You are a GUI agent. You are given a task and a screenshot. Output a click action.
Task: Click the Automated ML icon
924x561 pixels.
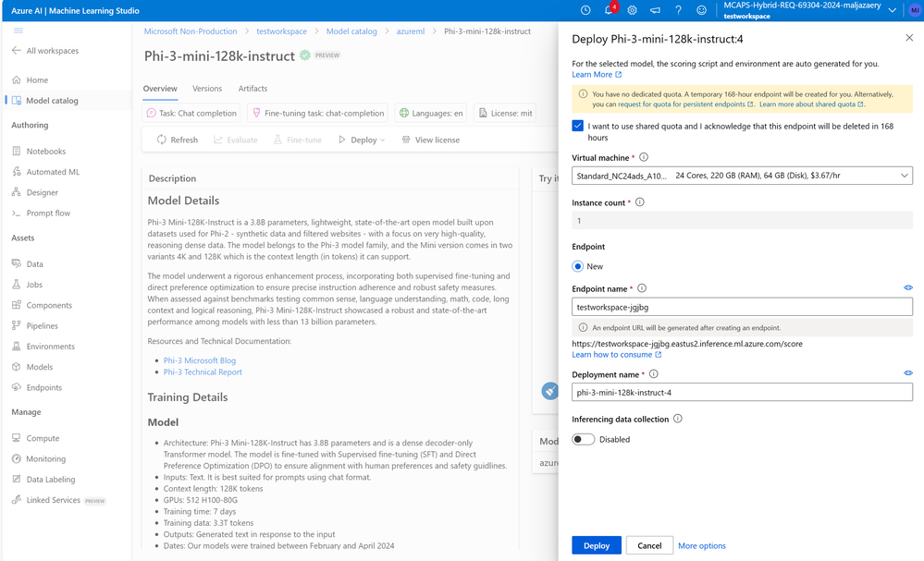click(17, 171)
